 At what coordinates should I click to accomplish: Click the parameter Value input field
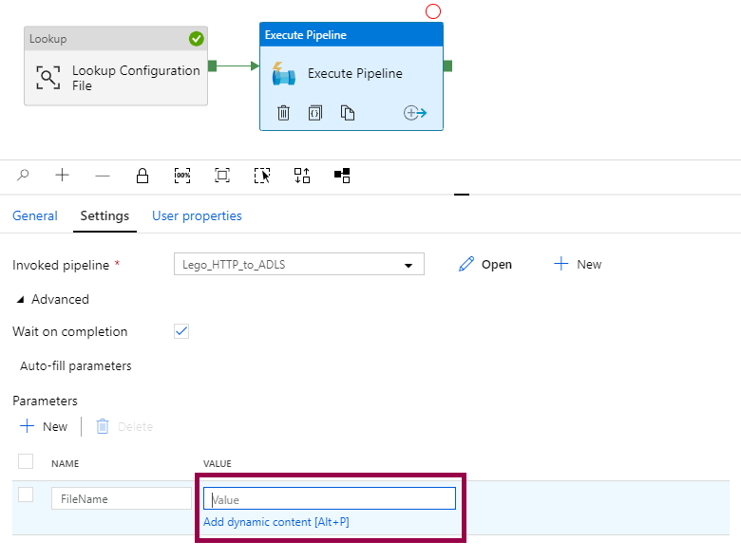(x=329, y=498)
